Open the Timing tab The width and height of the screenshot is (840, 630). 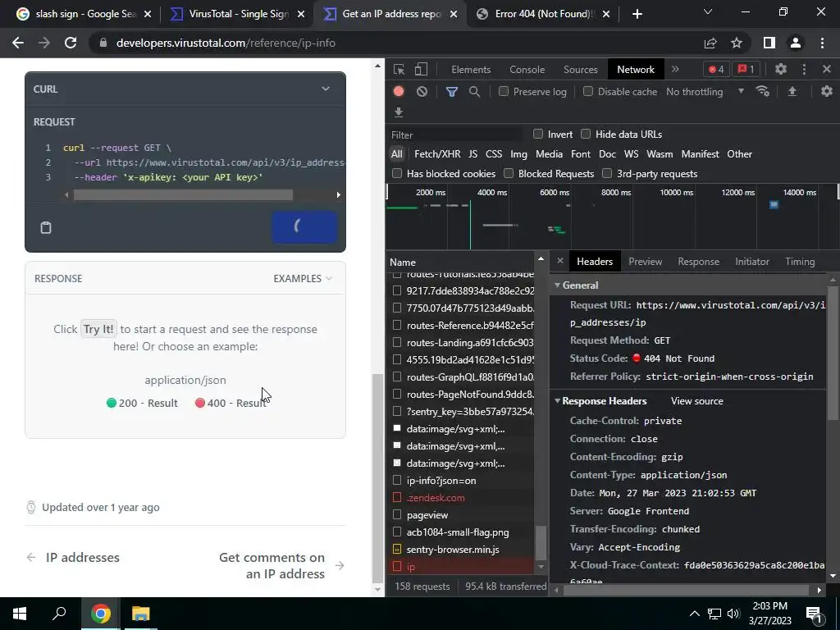pyautogui.click(x=800, y=262)
